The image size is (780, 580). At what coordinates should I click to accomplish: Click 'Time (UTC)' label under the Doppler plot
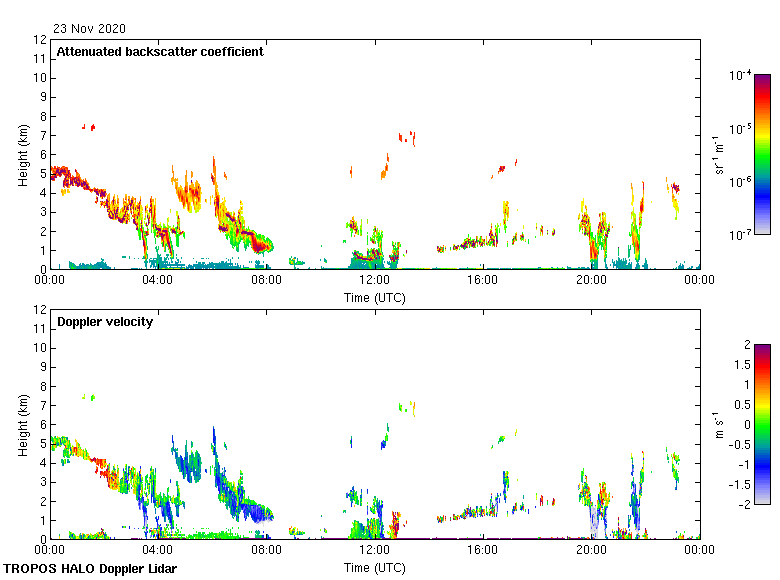click(374, 567)
